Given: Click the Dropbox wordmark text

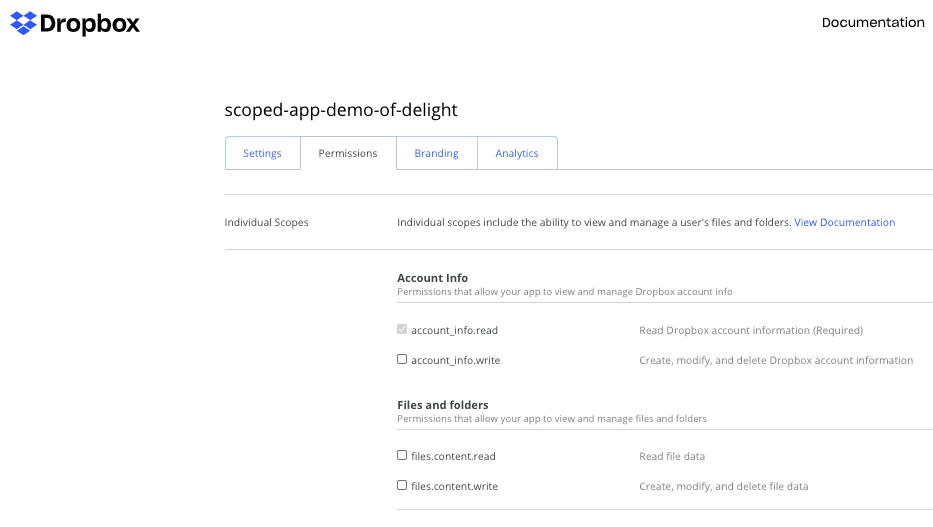Looking at the screenshot, I should coord(90,24).
